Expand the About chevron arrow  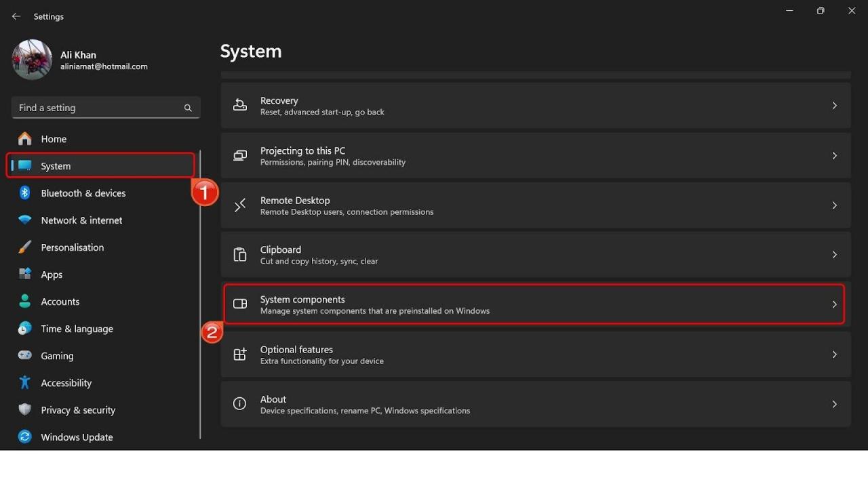[835, 404]
